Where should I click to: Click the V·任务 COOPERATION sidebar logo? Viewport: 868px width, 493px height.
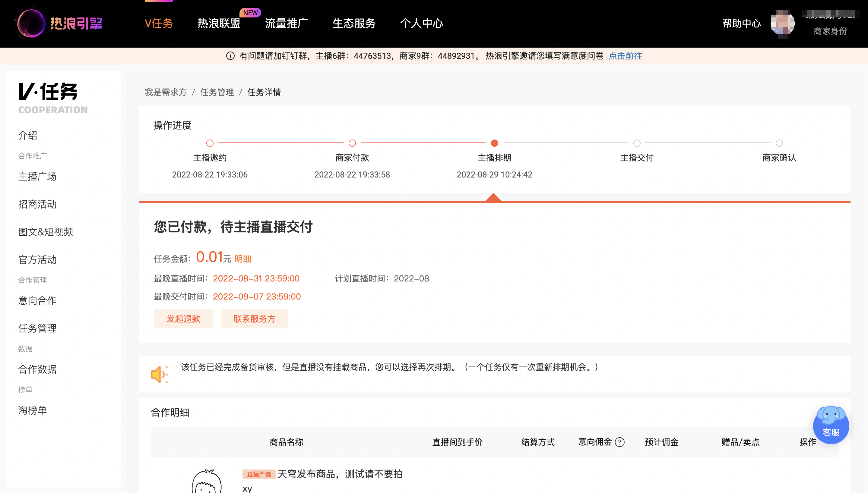coord(53,98)
